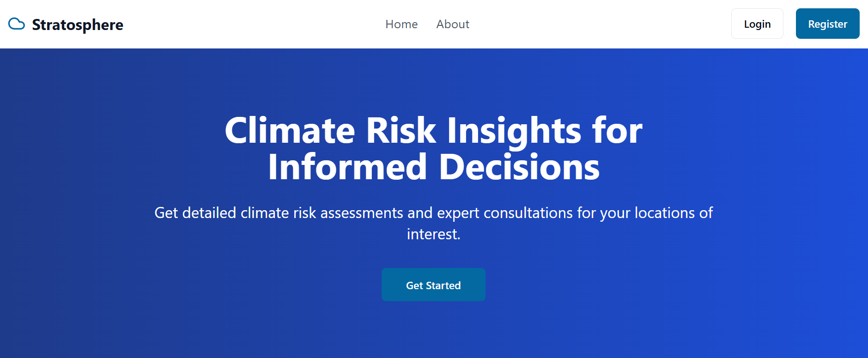Click the word "Risk" in the headline
The height and width of the screenshot is (358, 868).
401,131
